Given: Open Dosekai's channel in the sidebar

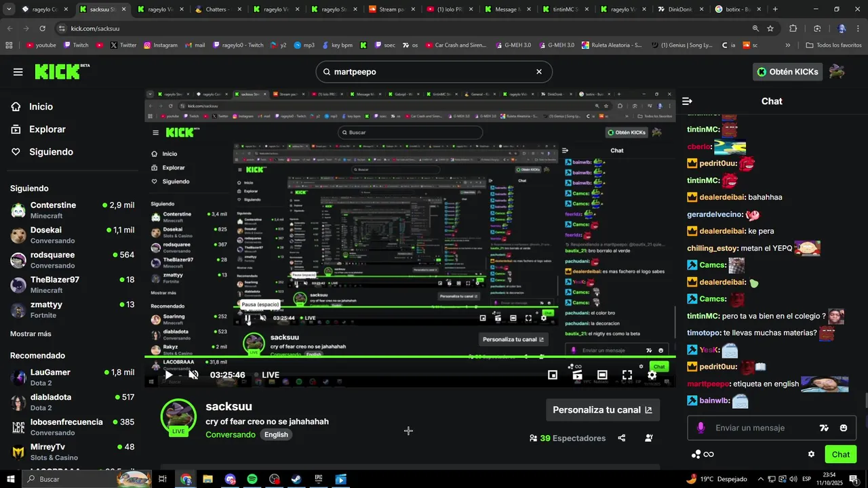Looking at the screenshot, I should (x=72, y=235).
